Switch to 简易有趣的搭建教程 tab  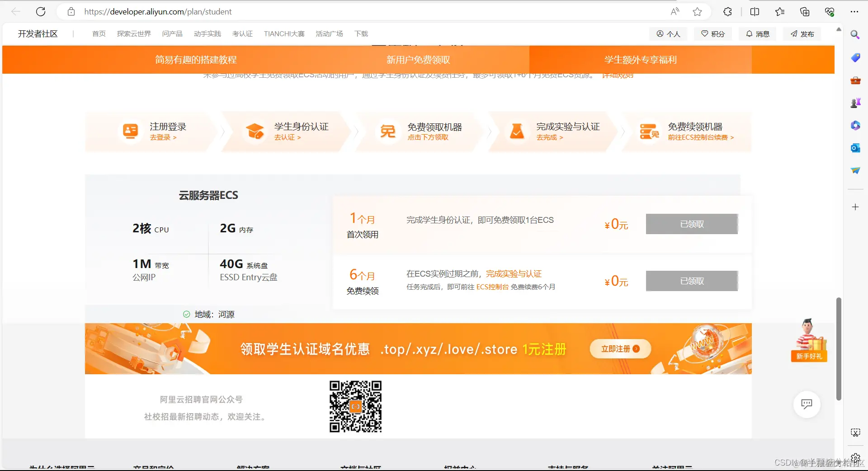(x=196, y=60)
